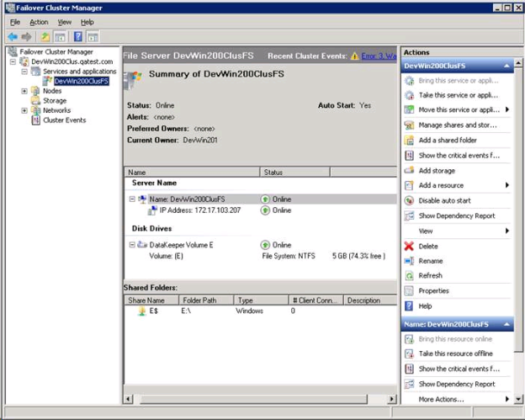The width and height of the screenshot is (525, 420).
Task: Click the Add storage action icon
Action: [x=410, y=170]
